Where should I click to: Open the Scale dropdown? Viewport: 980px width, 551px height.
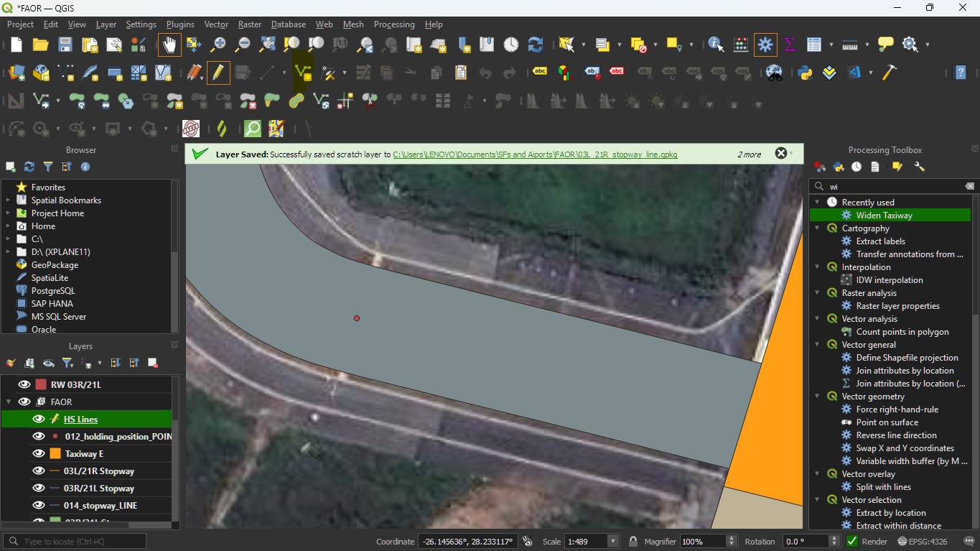pyautogui.click(x=613, y=542)
